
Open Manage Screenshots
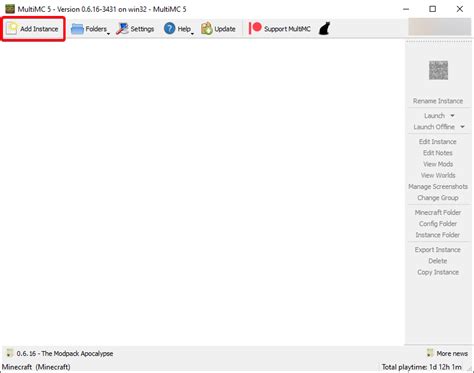tap(438, 187)
